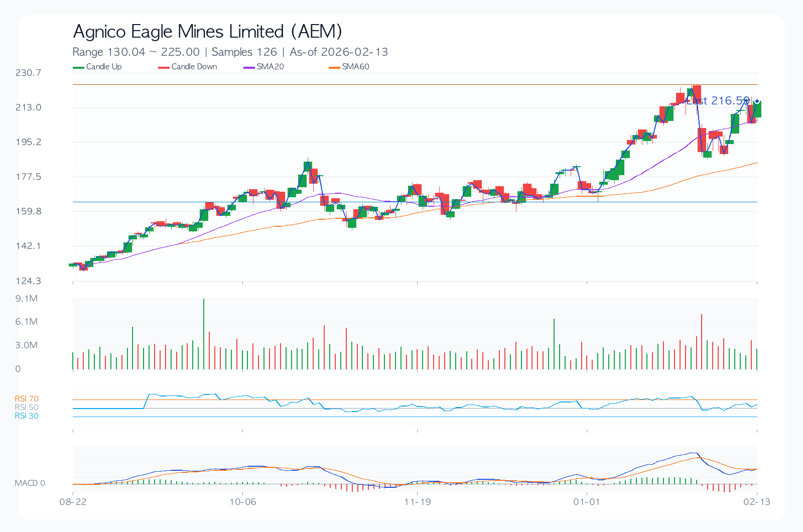This screenshot has height=532, width=803.
Task: Click the SMA60 legend label
Action: click(355, 67)
